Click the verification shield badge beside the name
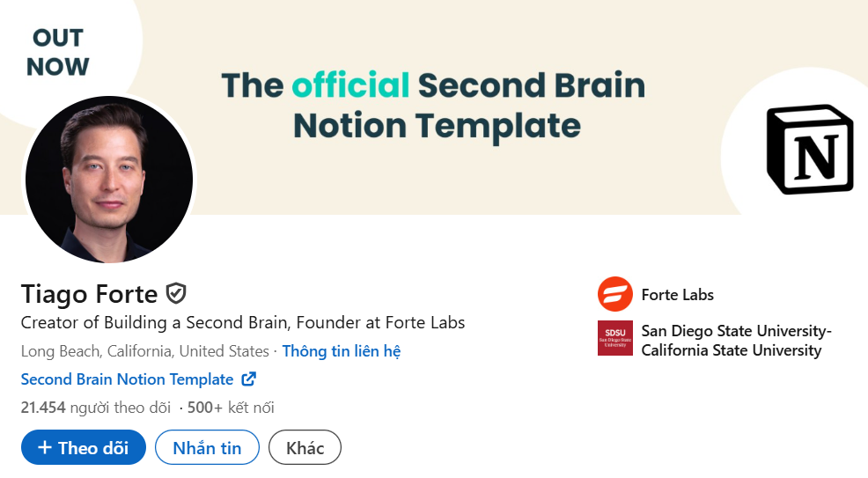The width and height of the screenshot is (868, 478). point(176,293)
